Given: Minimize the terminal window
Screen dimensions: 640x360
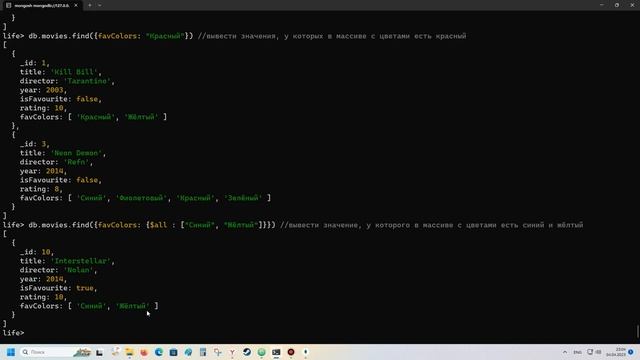Looking at the screenshot, I should (x=602, y=5).
